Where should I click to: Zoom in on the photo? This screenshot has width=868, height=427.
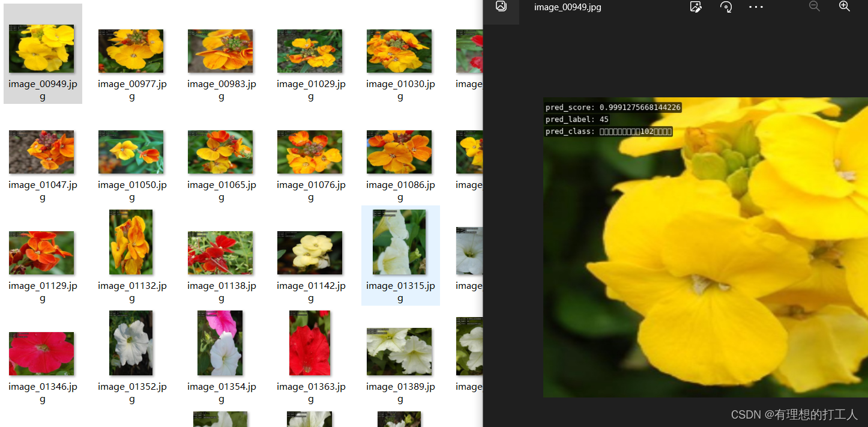coord(845,7)
